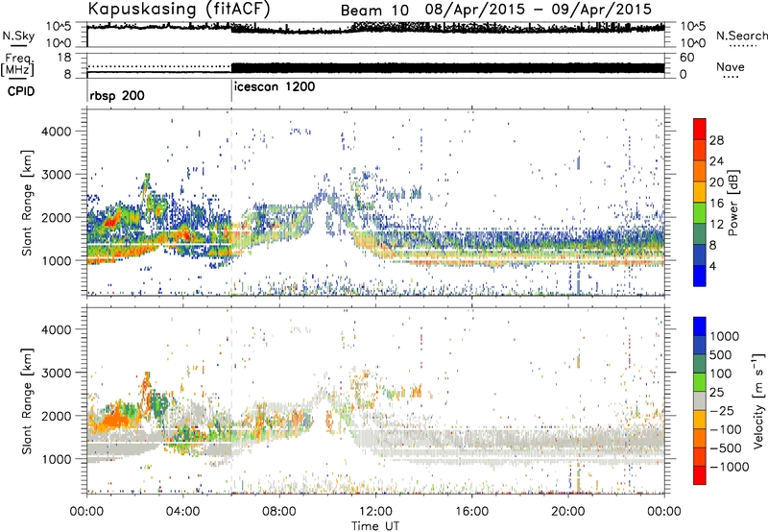The height and width of the screenshot is (532, 768).
Task: Click the Velocity [m s-1] colorbar title
Action: 758,401
